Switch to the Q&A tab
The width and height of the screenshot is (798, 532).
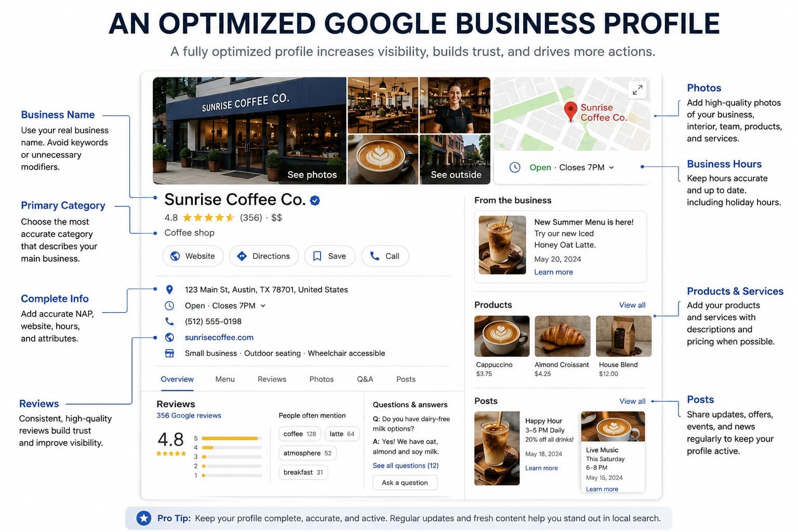pos(365,379)
